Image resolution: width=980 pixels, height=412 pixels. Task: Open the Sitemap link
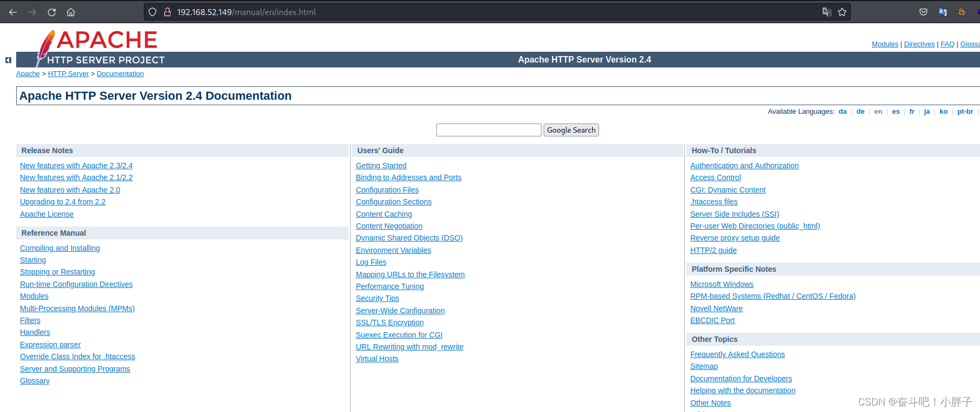(704, 366)
